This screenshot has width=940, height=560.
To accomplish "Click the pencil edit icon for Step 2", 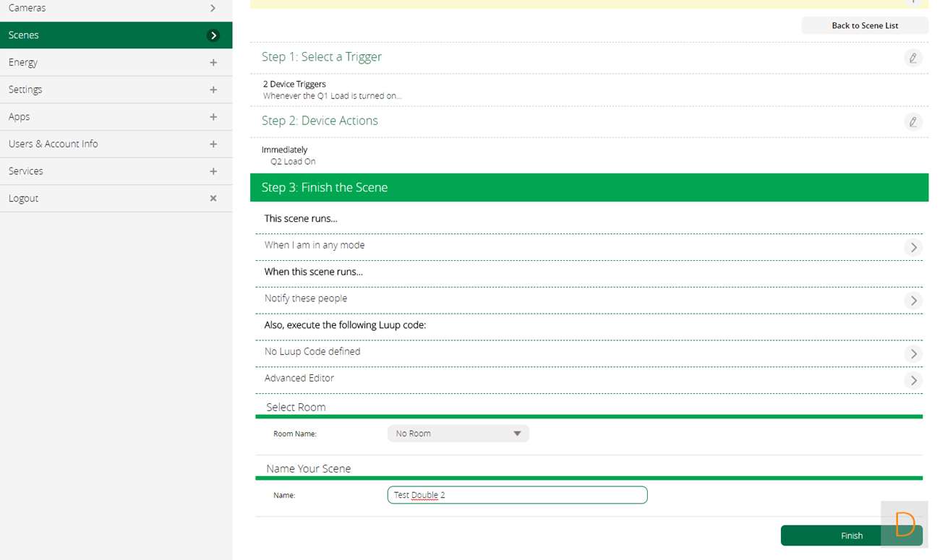I will click(913, 121).
